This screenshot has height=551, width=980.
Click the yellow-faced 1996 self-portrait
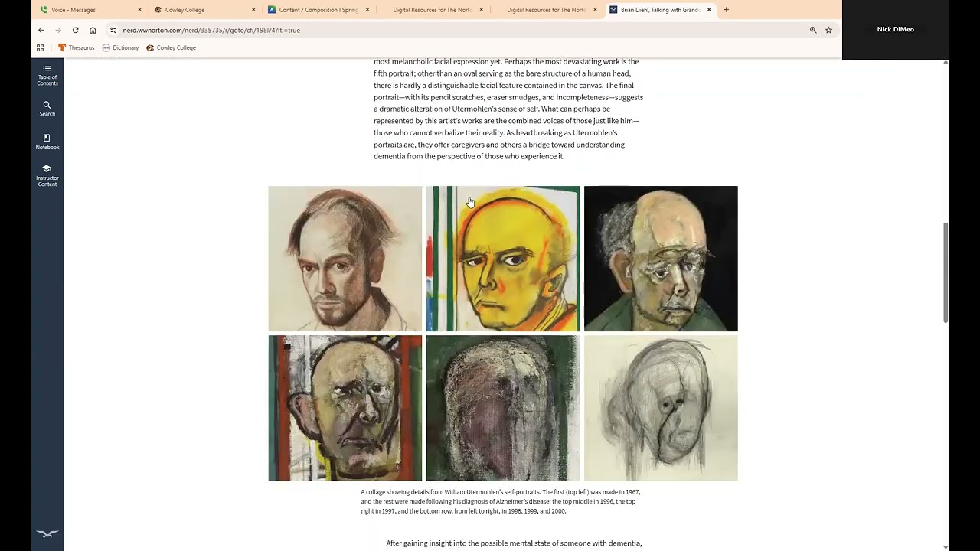coord(503,259)
